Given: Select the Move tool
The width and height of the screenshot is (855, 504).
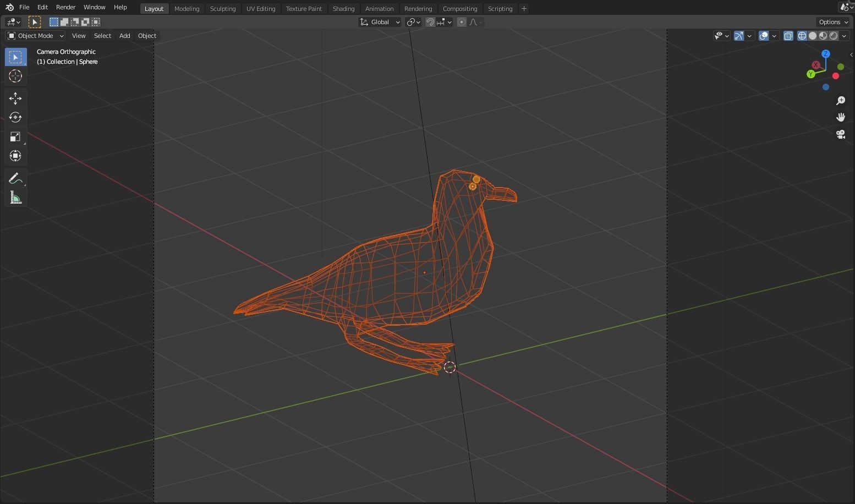Looking at the screenshot, I should pyautogui.click(x=15, y=98).
